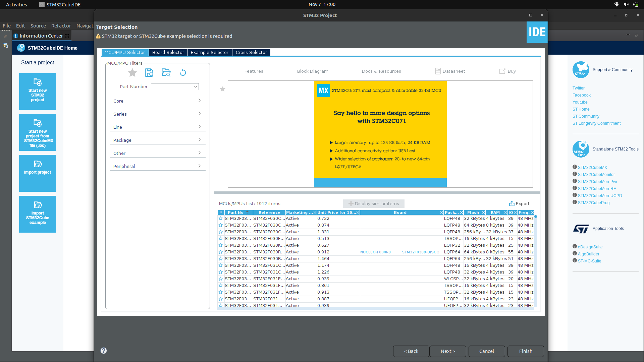Click the reset/refresh filter icon in MCU filters
The width and height of the screenshot is (644, 362).
pos(183,73)
